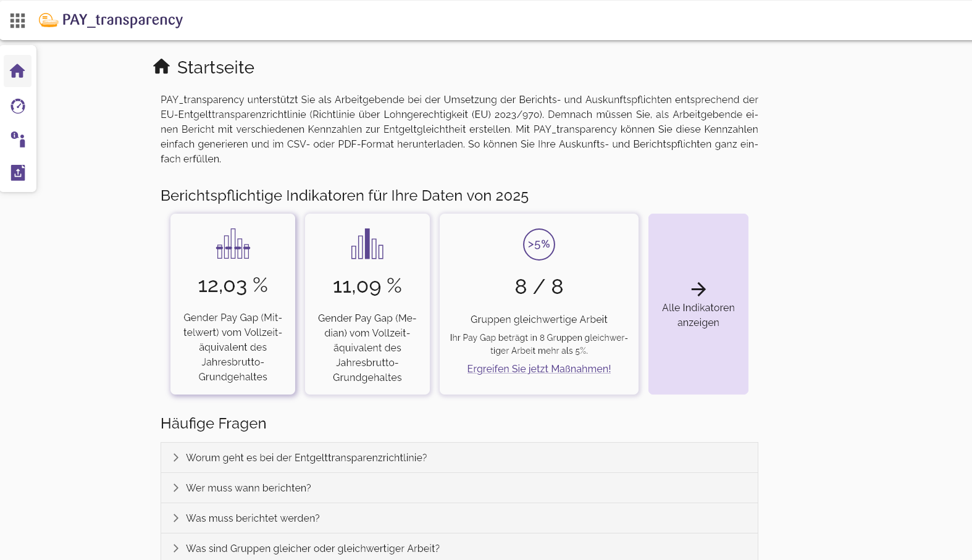The height and width of the screenshot is (560, 972).
Task: Expand "Worum geht es bei der Entgelttransparenzrichtlinie?"
Action: pyautogui.click(x=306, y=458)
